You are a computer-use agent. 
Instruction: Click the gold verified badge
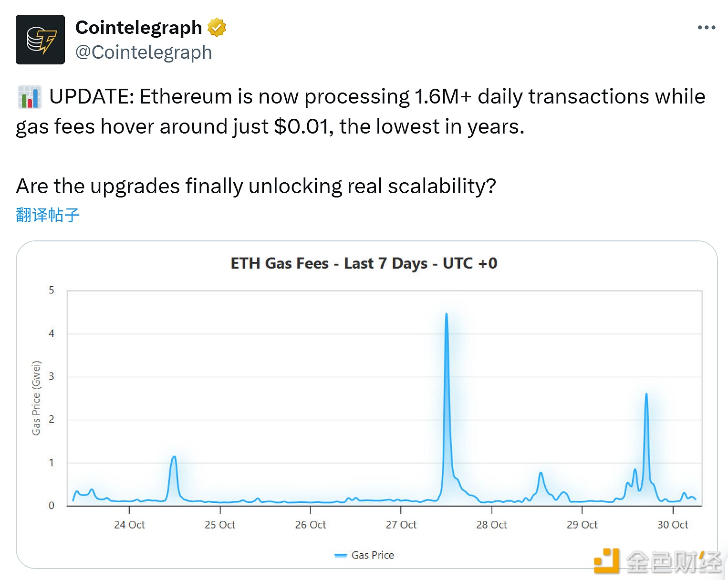click(x=217, y=28)
